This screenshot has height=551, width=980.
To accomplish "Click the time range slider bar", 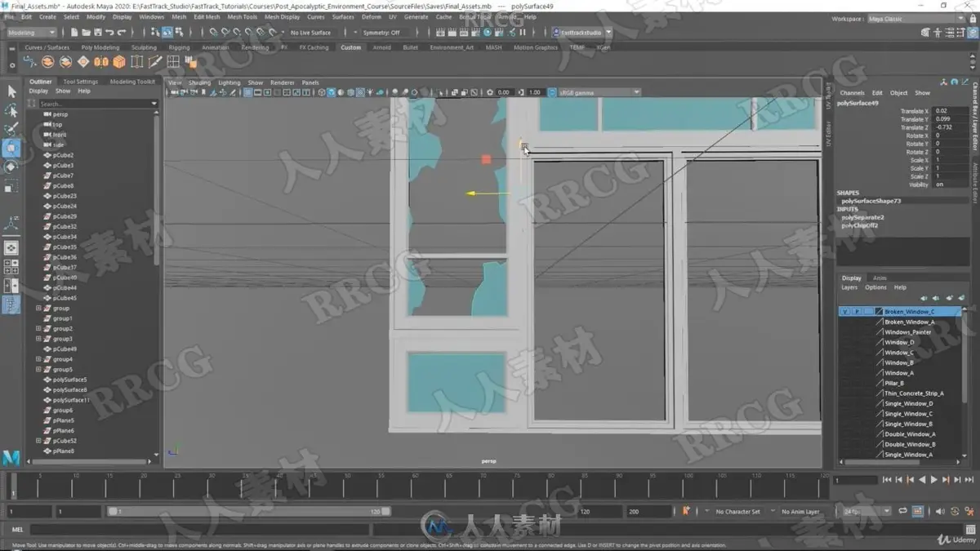I will (249, 511).
